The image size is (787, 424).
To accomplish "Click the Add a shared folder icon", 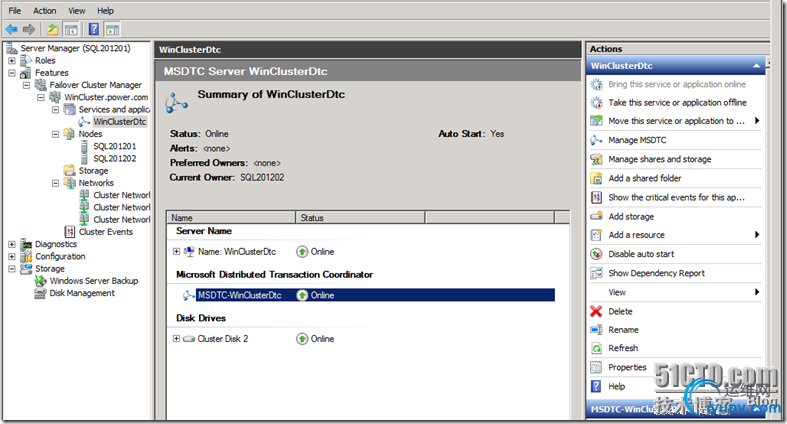I will 596,178.
